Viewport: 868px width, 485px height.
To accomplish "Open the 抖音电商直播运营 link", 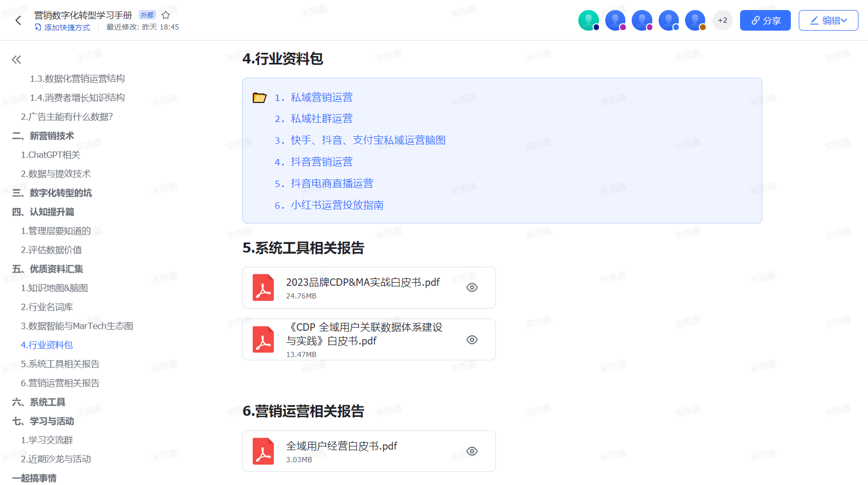I will (331, 183).
